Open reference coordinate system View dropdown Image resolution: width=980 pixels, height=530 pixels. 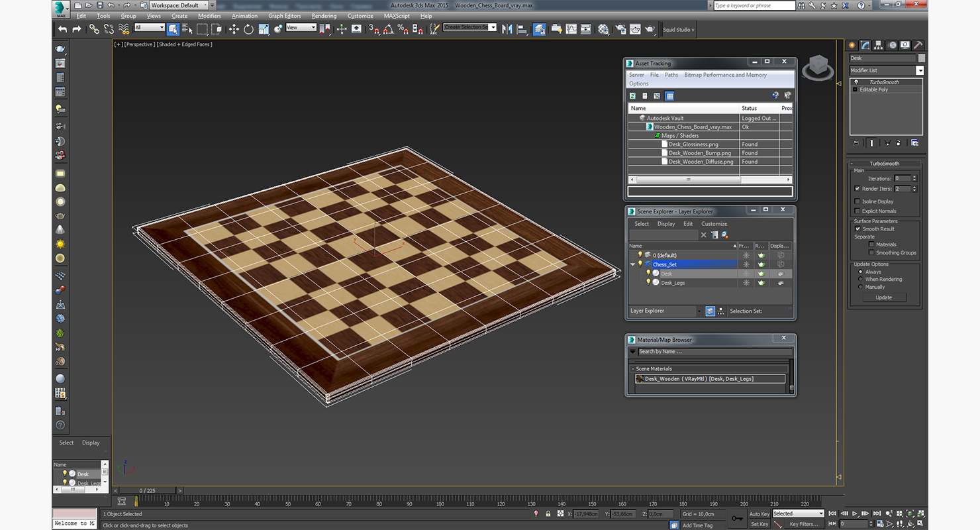click(301, 28)
